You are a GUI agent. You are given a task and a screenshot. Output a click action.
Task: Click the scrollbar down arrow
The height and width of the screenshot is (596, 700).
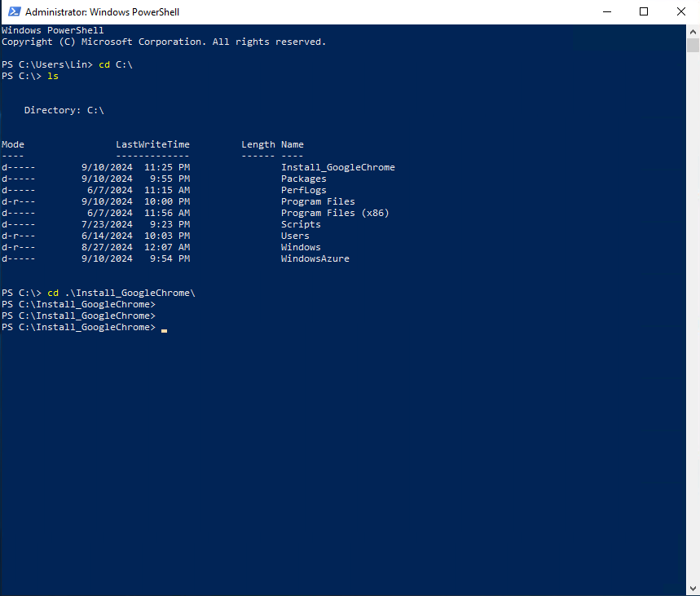[693, 588]
